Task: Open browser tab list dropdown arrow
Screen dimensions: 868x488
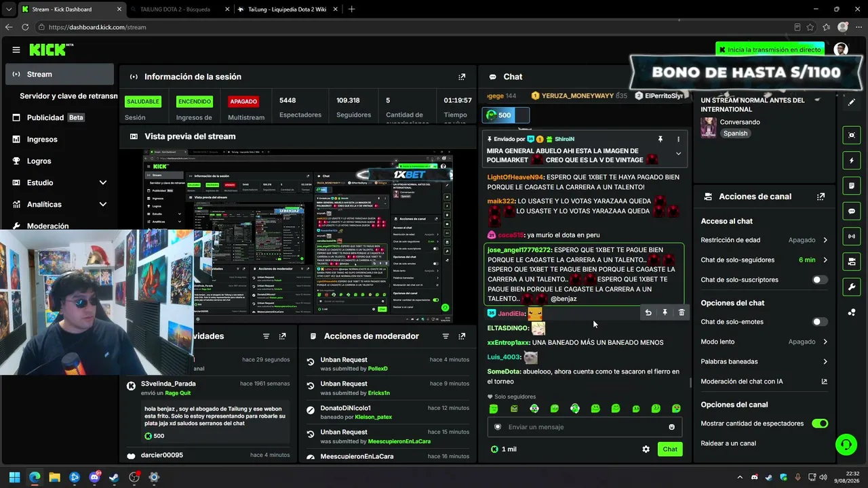Action: point(8,9)
